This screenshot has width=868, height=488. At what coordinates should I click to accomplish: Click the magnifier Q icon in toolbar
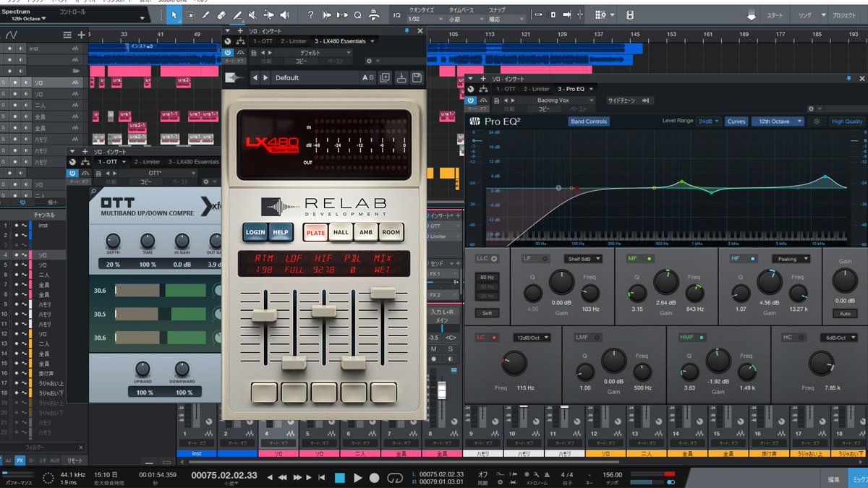[x=358, y=14]
